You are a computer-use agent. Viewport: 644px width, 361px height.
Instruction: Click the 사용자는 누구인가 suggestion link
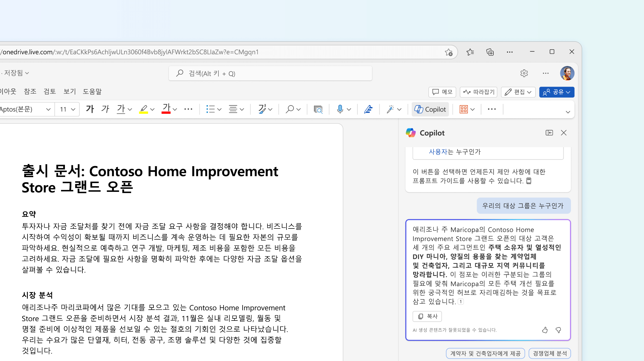pyautogui.click(x=455, y=152)
